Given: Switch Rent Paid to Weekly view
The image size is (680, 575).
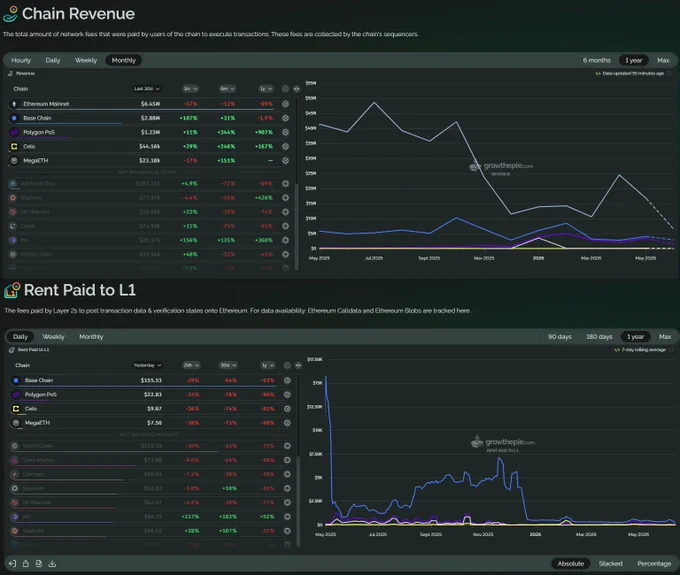Looking at the screenshot, I should coord(53,337).
